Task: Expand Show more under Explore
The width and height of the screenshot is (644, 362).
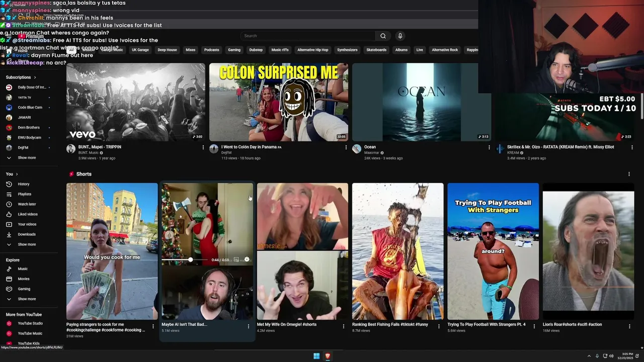Action: click(27, 299)
